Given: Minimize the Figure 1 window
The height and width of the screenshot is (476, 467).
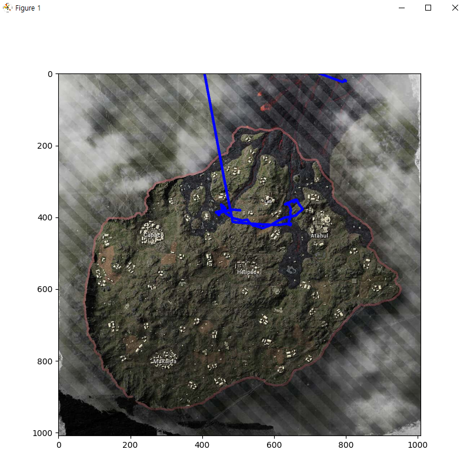Looking at the screenshot, I should [402, 8].
